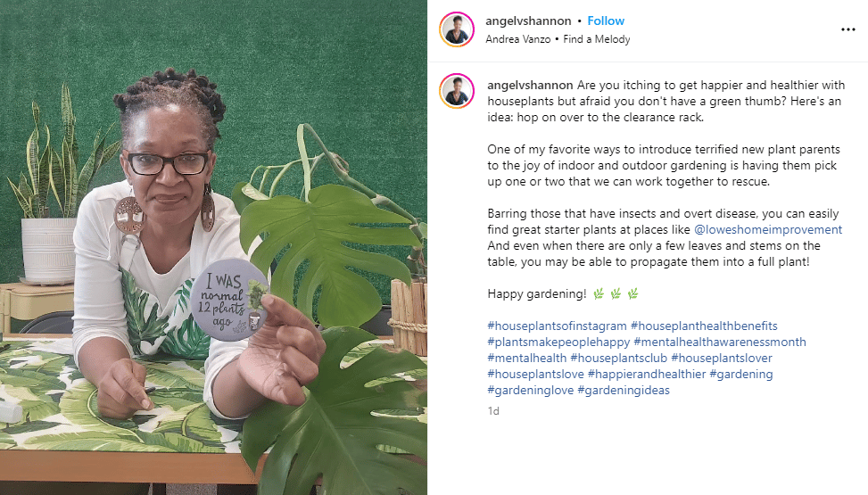
Task: Follow angelvshannon
Action: point(606,21)
